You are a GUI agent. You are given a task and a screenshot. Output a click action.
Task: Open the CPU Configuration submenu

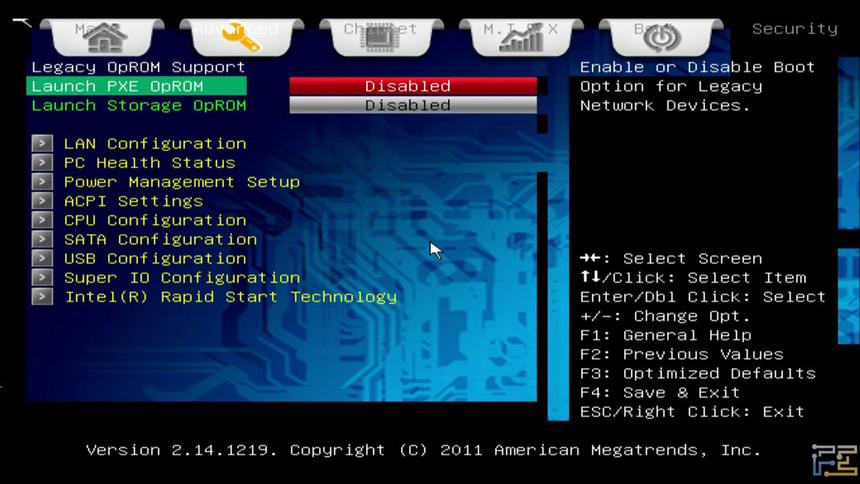click(x=155, y=221)
